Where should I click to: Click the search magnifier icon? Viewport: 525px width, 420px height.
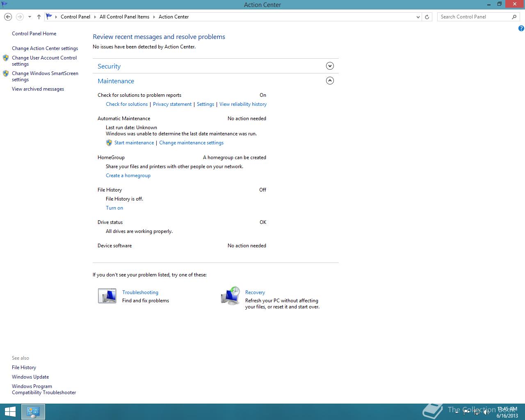click(514, 17)
